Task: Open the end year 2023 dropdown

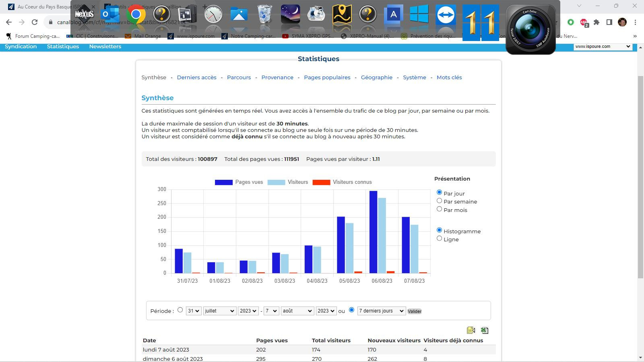Action: click(326, 311)
